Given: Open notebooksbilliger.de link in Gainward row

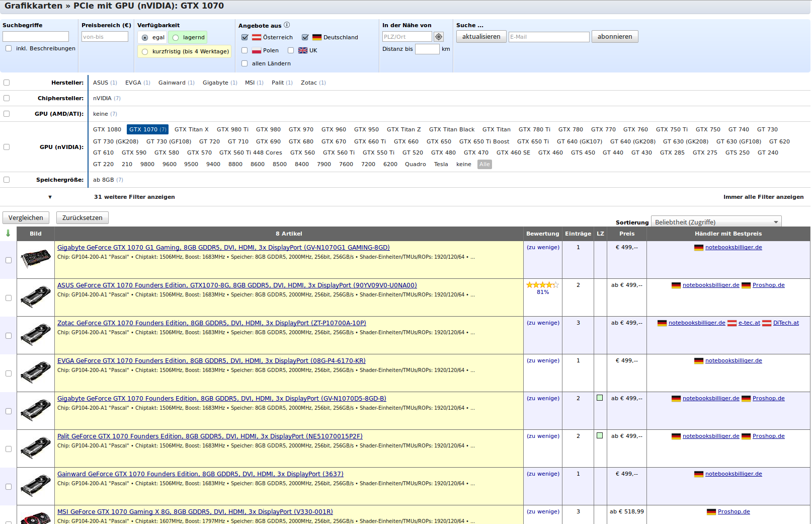Looking at the screenshot, I should click(x=734, y=474).
